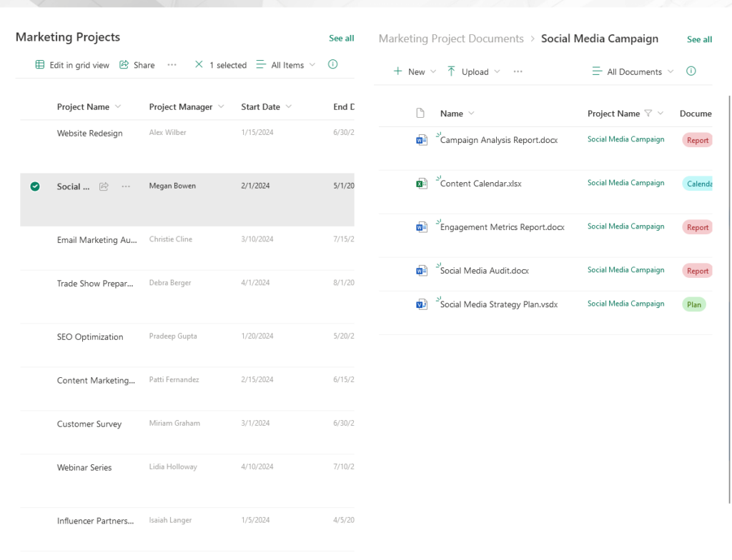732x560 pixels.
Task: Uncheck the selected Social project row checkmark
Action: point(35,186)
